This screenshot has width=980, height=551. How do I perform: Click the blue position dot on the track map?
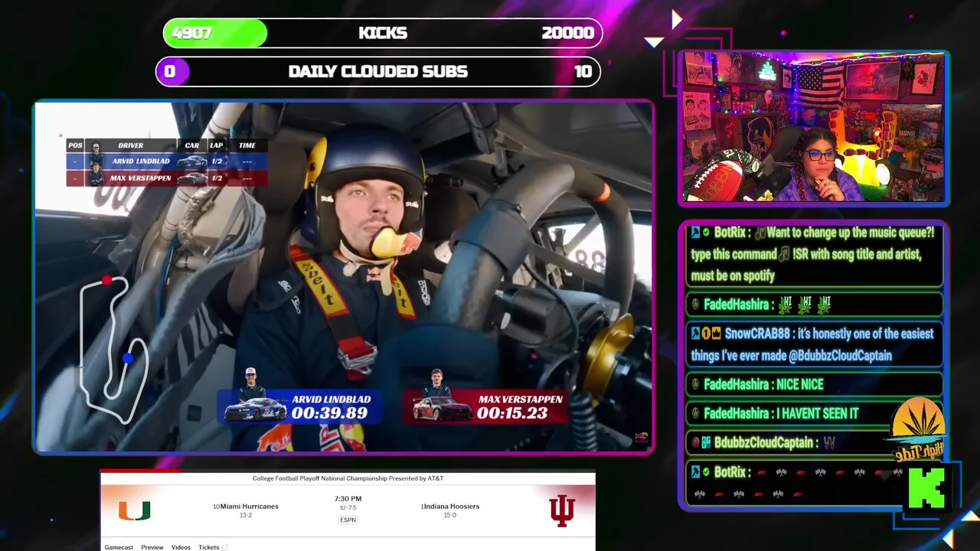(x=127, y=358)
